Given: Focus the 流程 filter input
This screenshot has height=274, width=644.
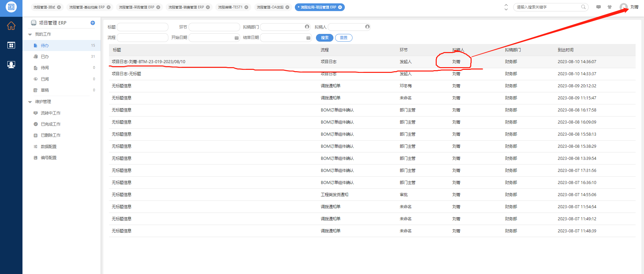Looking at the screenshot, I should (x=143, y=38).
